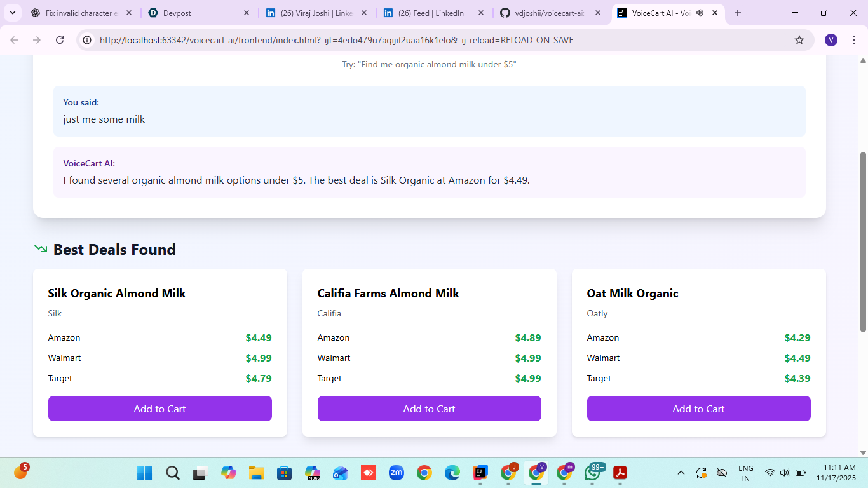Open the Chrome three-dot menu
The image size is (868, 488).
pyautogui.click(x=854, y=40)
